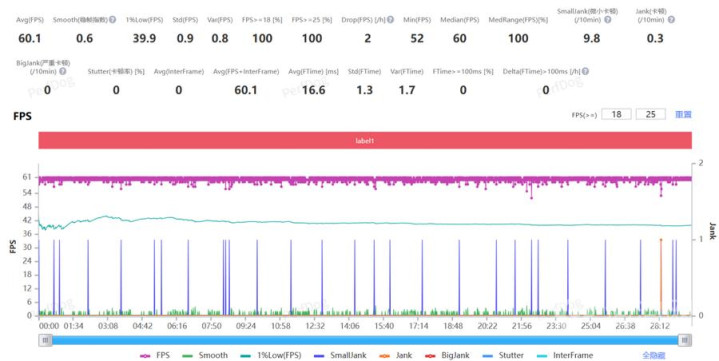Click the left range slider handle
This screenshot has width=719, height=361.
[x=45, y=340]
